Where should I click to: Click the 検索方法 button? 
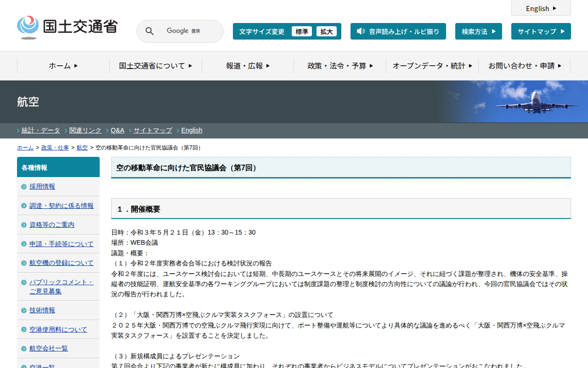coord(478,31)
